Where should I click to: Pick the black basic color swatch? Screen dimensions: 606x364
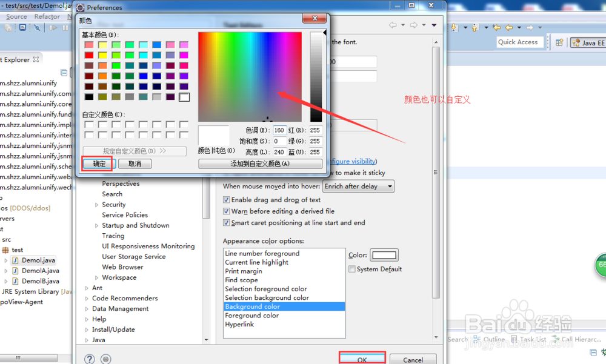pyautogui.click(x=89, y=97)
